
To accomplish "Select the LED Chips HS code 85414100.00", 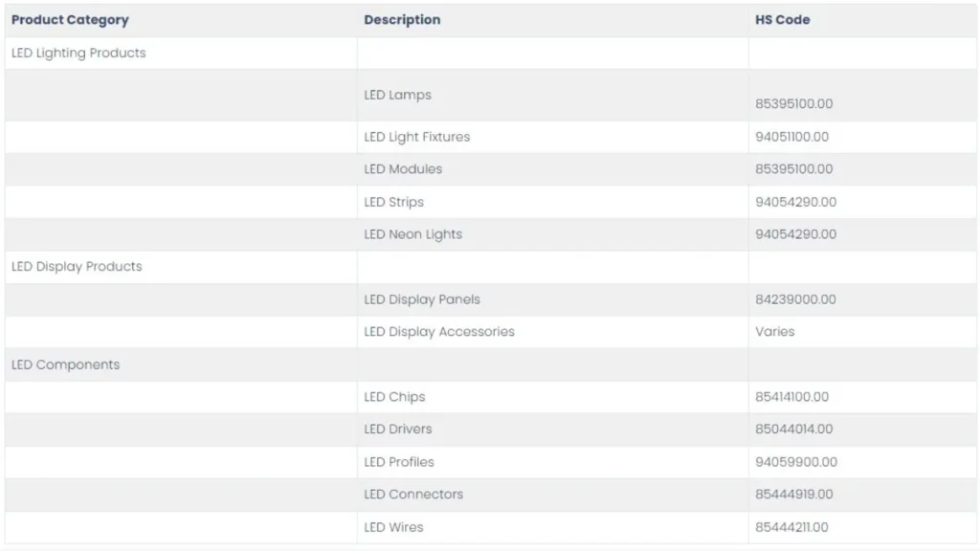I will pos(791,397).
